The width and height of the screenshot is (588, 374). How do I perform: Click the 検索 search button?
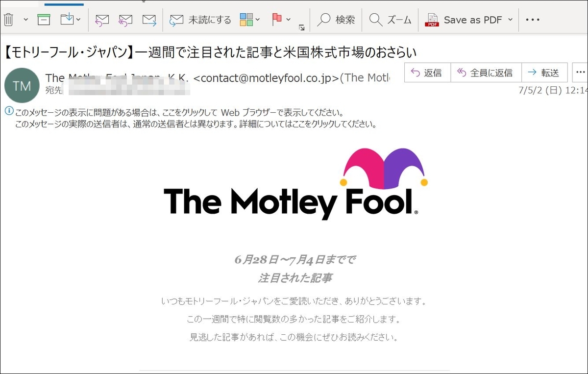[336, 20]
